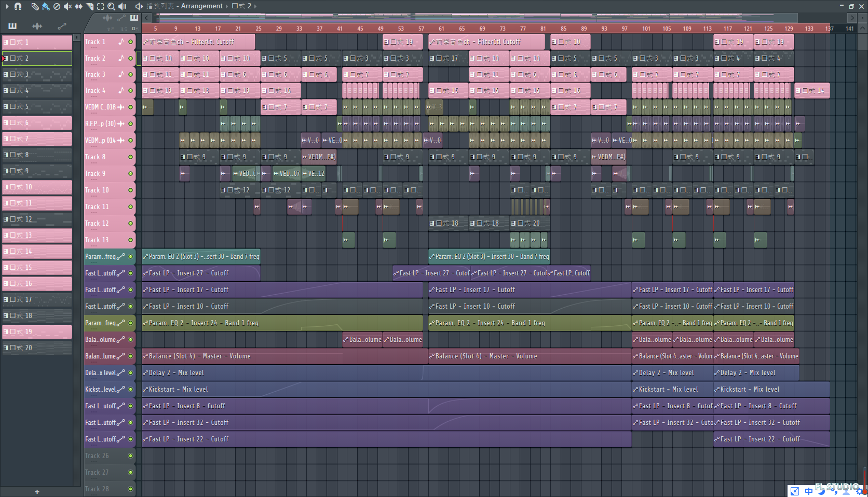Select pattern 14 in the picker list

(37, 251)
